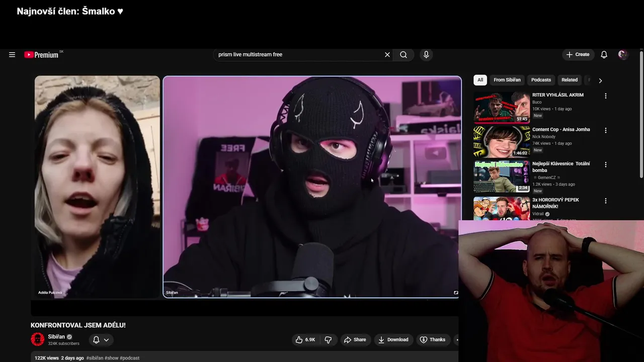Click the Adéla Pulcová name label
Screen dimensions: 644x362
[x=50, y=293]
